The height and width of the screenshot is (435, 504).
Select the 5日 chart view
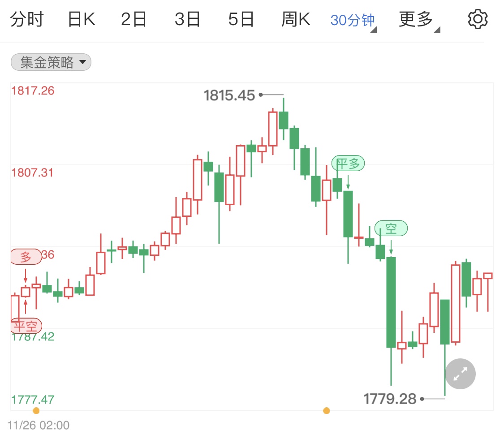coord(242,19)
